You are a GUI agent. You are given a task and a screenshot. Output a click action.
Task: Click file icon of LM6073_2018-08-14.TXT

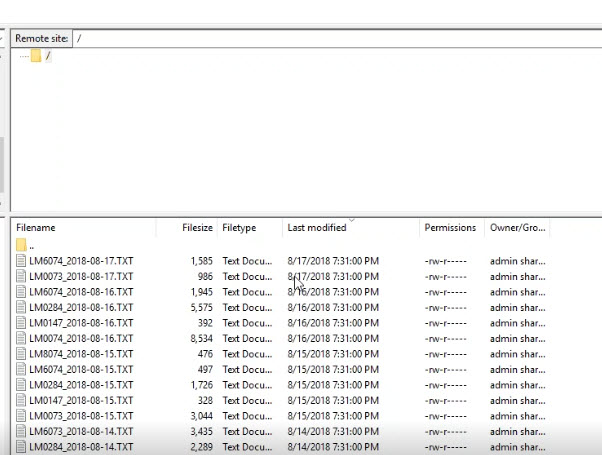pyautogui.click(x=22, y=431)
